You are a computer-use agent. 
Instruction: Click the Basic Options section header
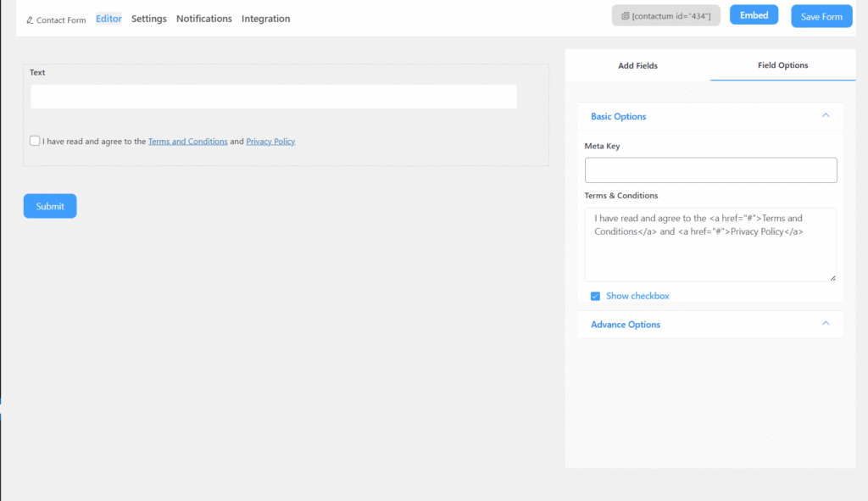618,116
